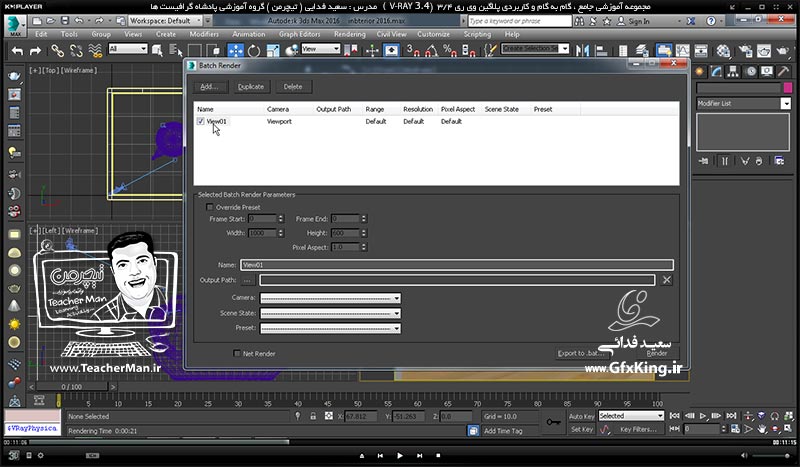Open the Preset dropdown in Batch Render
800x467 pixels.
pos(330,328)
